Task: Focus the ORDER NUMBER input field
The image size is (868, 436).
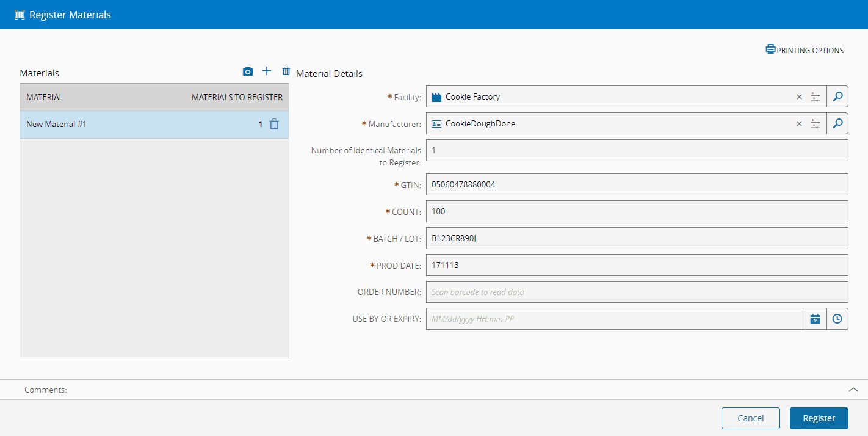Action: 637,292
